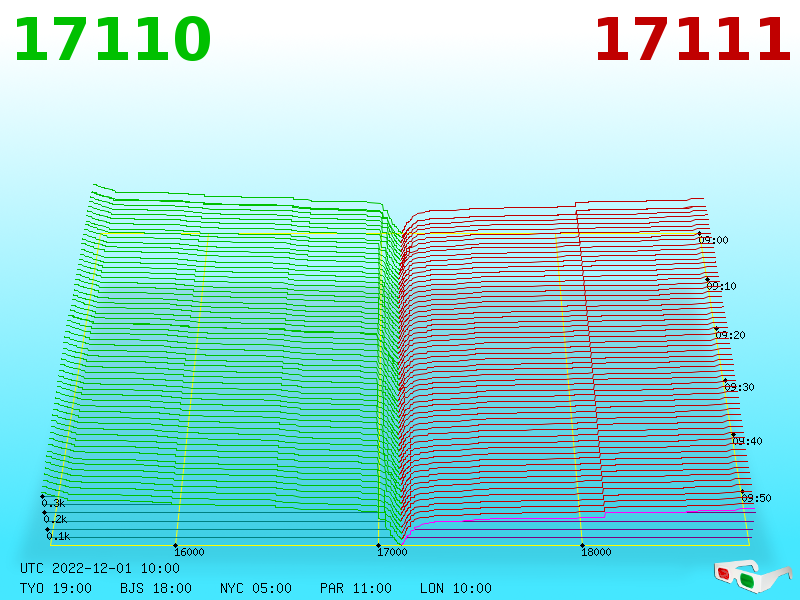Click the 09:40 time axis marker
Screen dimensions: 800x600
pos(747,441)
